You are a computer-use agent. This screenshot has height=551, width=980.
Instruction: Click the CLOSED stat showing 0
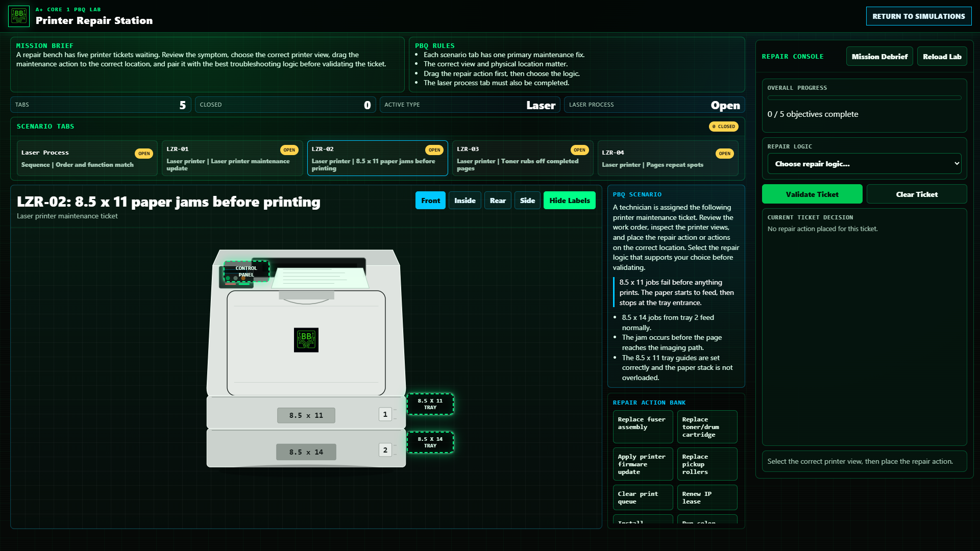tap(285, 105)
